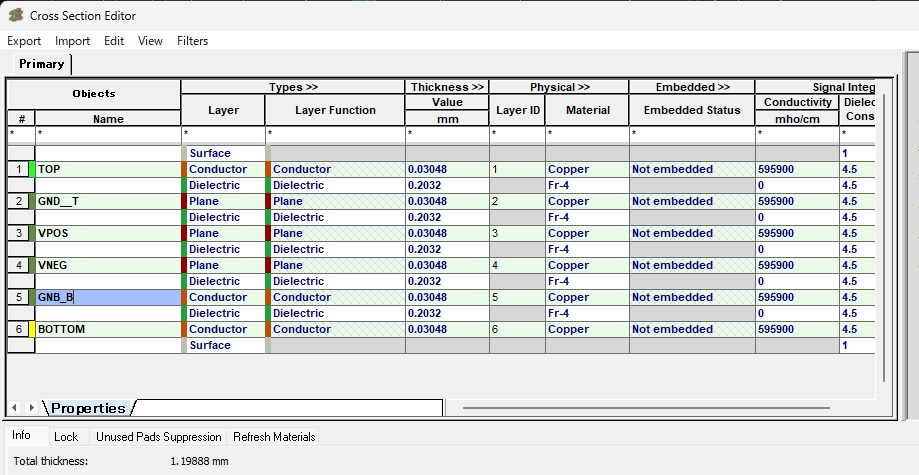Expand the Embedded >> column group

pos(692,87)
